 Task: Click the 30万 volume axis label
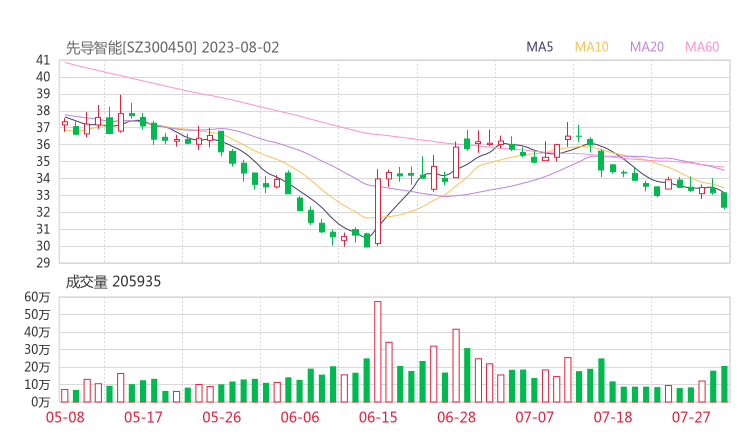click(37, 350)
